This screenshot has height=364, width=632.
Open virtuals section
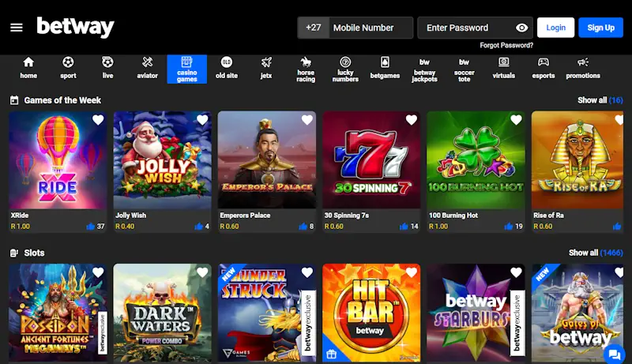[504, 69]
